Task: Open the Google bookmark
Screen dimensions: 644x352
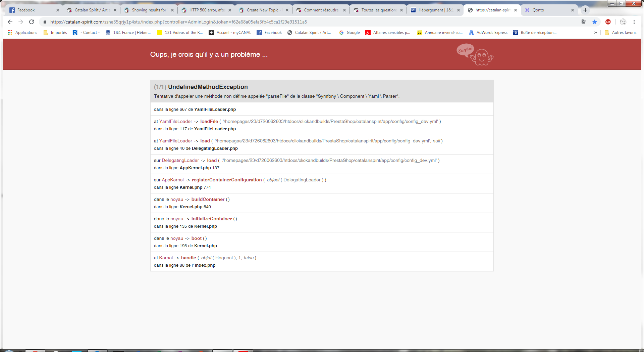Action: coord(350,33)
